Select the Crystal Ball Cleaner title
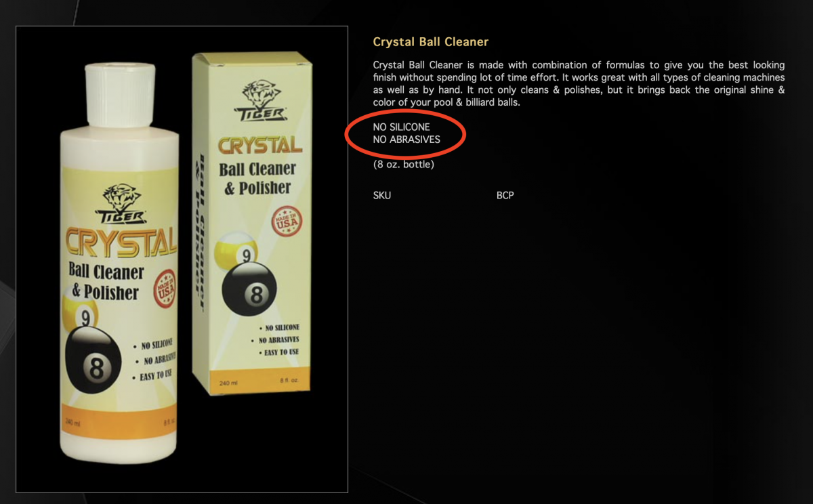Screen dimensions: 813x504 tap(431, 42)
